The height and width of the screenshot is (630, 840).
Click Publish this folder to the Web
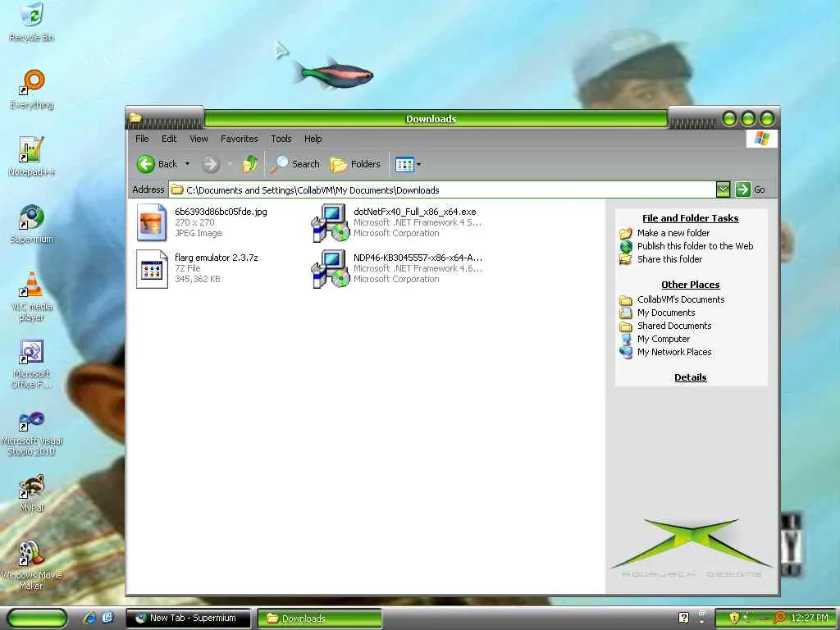coord(695,246)
